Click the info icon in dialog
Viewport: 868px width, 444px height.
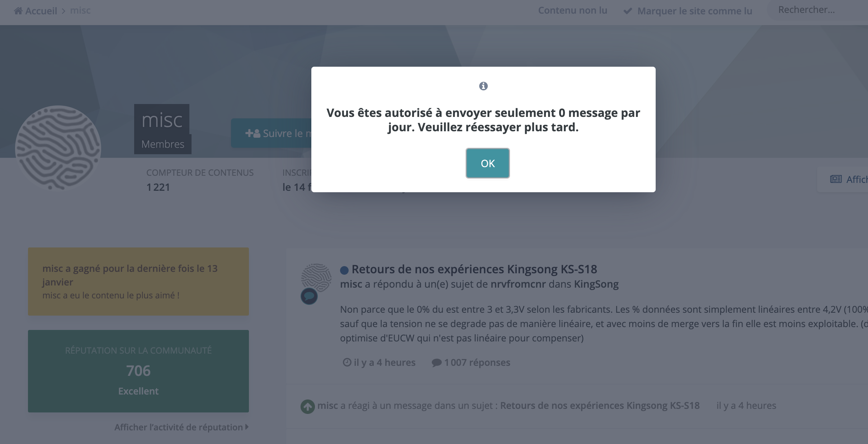pyautogui.click(x=483, y=86)
